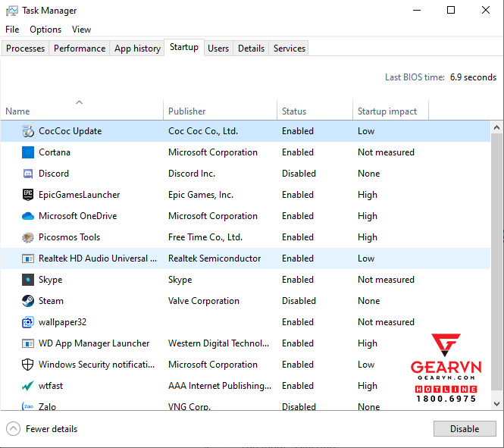
Task: Open the Services tab
Action: click(x=289, y=49)
